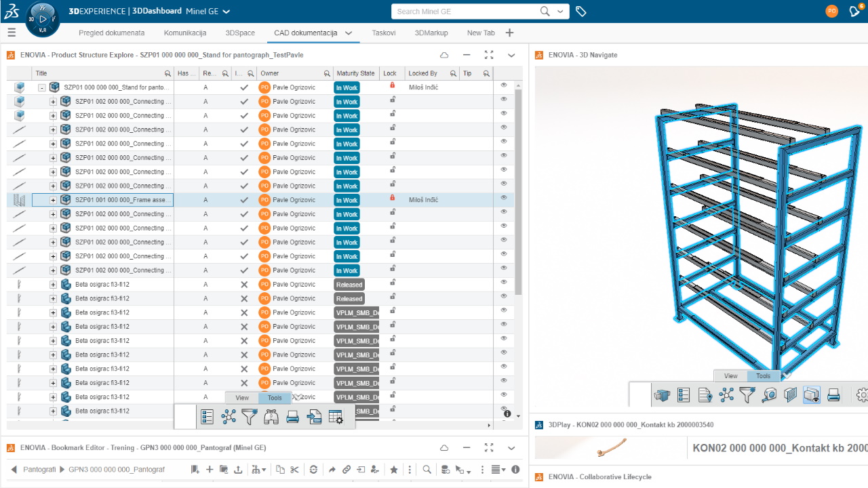Click the binoculars find icon in structure toolbar

271,417
